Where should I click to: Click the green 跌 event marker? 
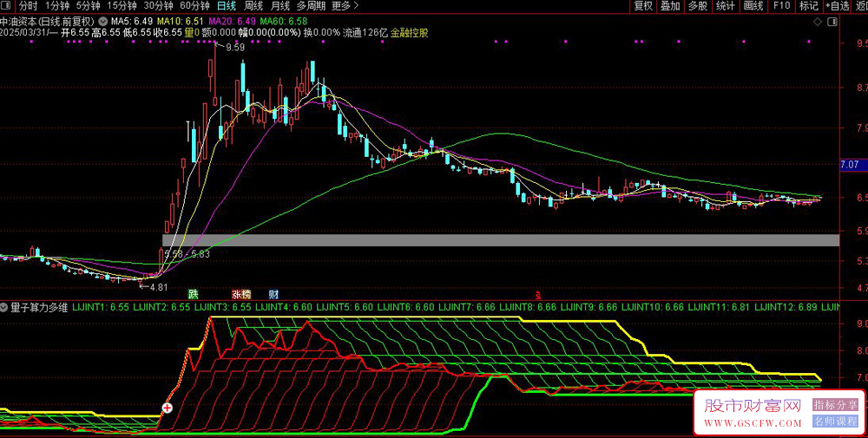coord(193,294)
